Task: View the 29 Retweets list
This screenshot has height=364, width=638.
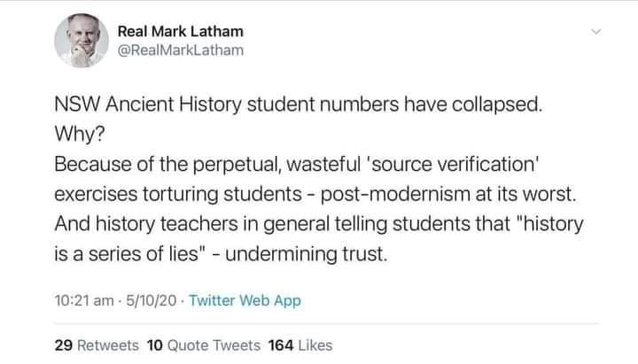Action: (x=97, y=345)
